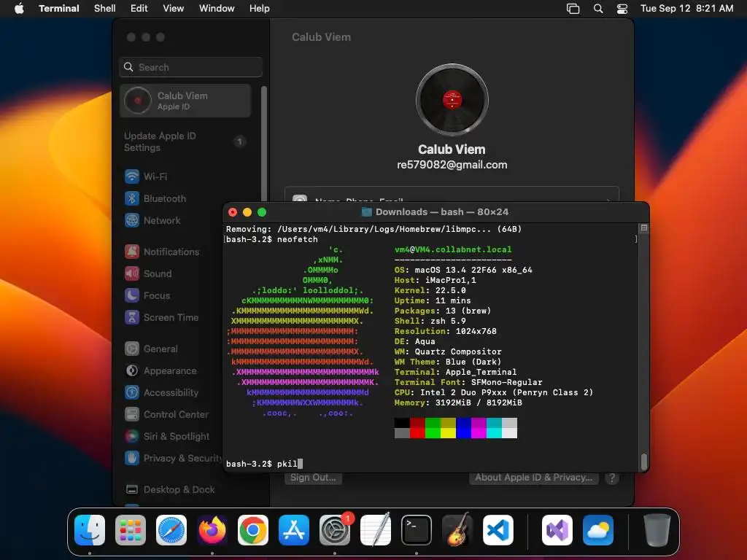Image resolution: width=747 pixels, height=560 pixels.
Task: Open the Help menu
Action: click(x=260, y=8)
